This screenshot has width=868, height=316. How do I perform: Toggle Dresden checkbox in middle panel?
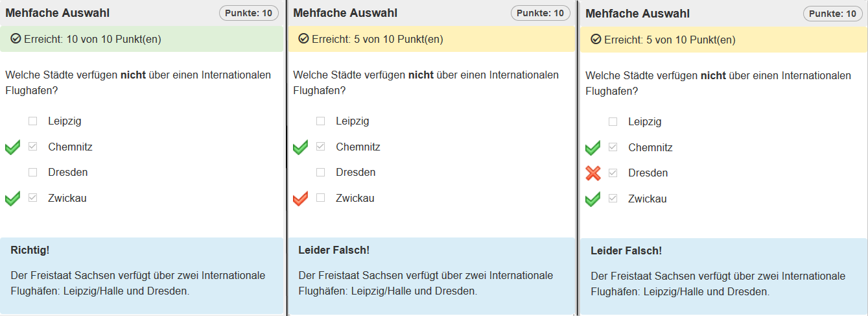[x=320, y=173]
